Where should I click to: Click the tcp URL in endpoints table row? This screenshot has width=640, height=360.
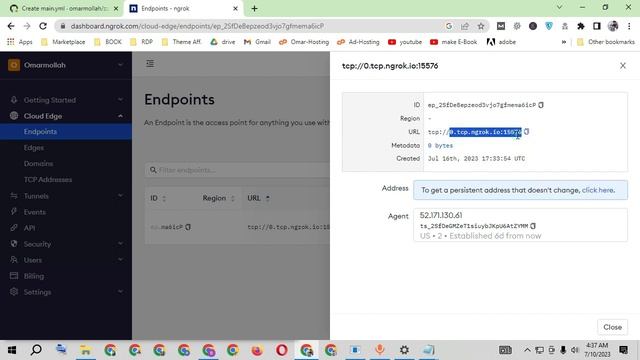tap(288, 227)
